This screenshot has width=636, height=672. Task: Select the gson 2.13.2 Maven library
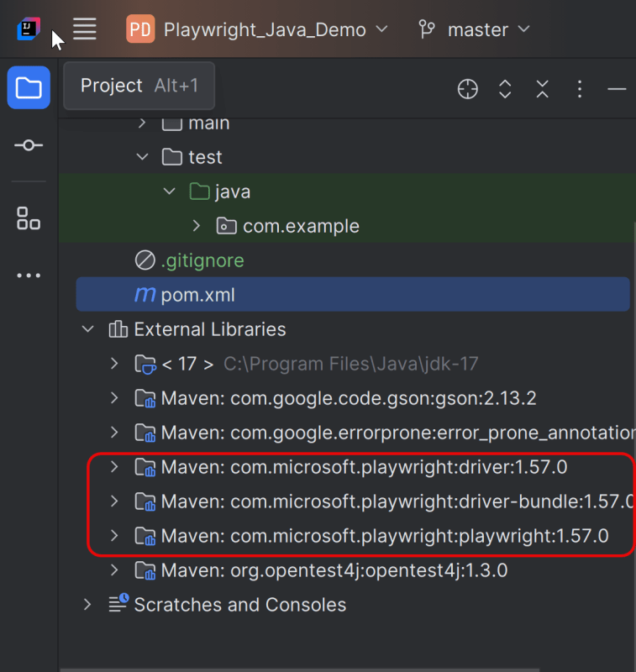349,397
